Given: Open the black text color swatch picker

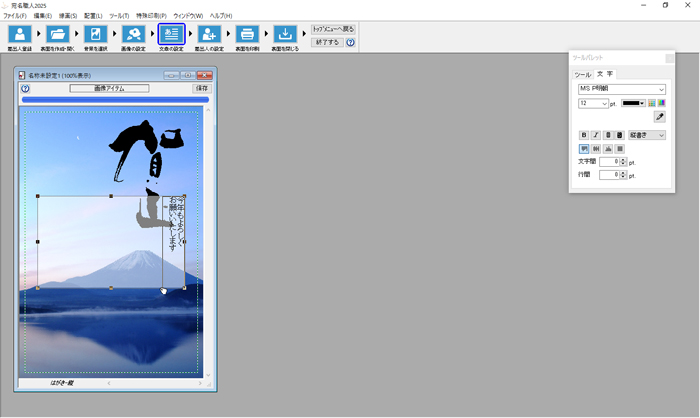Looking at the screenshot, I should coord(634,103).
